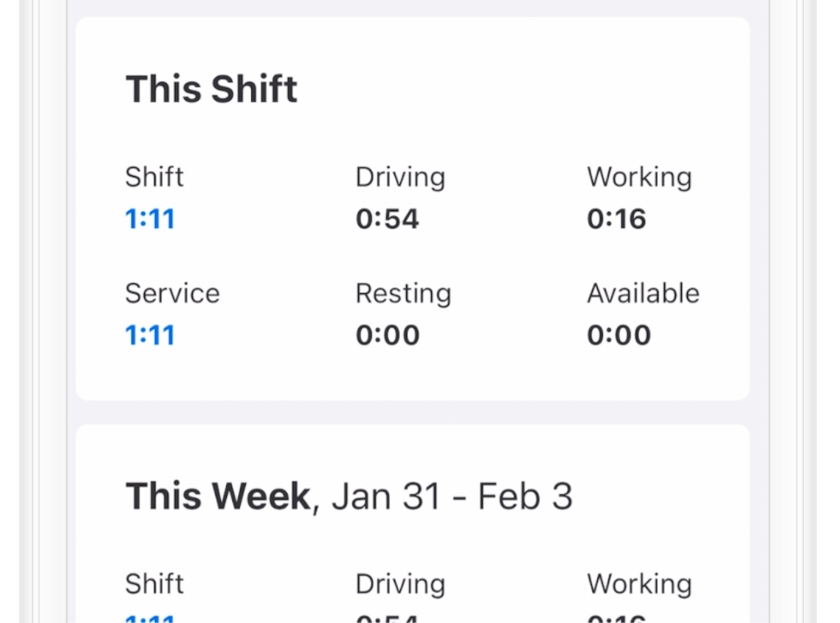Tap the Resting value 0:00
The width and height of the screenshot is (840, 623).
click(x=387, y=334)
